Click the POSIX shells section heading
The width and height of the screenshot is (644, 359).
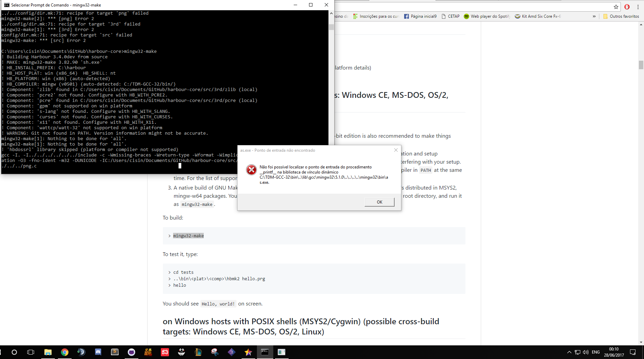(301, 326)
